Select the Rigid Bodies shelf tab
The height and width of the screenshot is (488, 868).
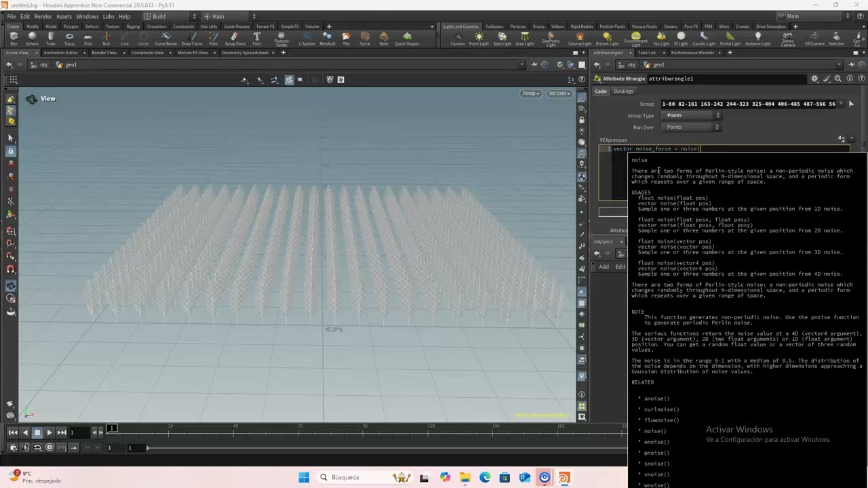[x=582, y=26]
